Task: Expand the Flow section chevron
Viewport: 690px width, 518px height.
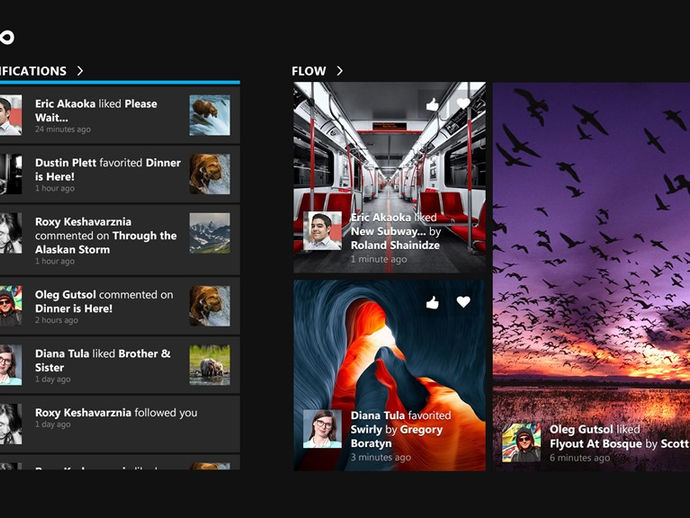Action: 339,71
